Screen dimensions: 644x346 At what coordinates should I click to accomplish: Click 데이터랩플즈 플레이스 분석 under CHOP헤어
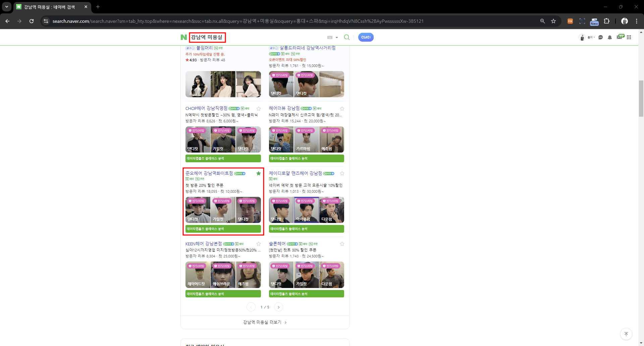[223, 158]
